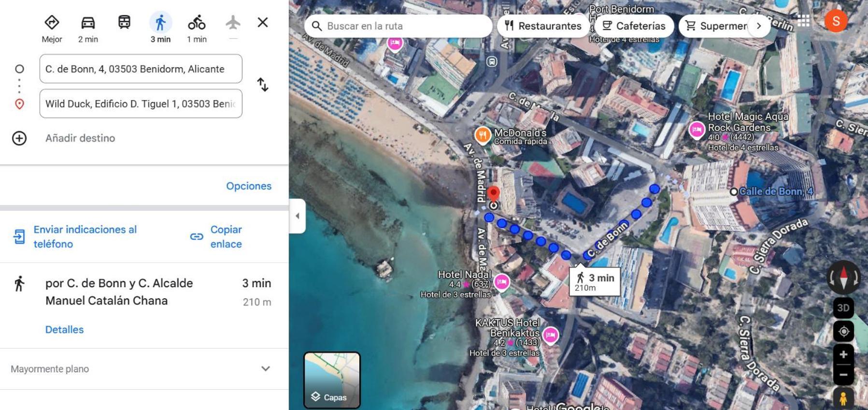Click the origin circle icon beside the first field
This screenshot has width=868, height=410.
[x=19, y=69]
